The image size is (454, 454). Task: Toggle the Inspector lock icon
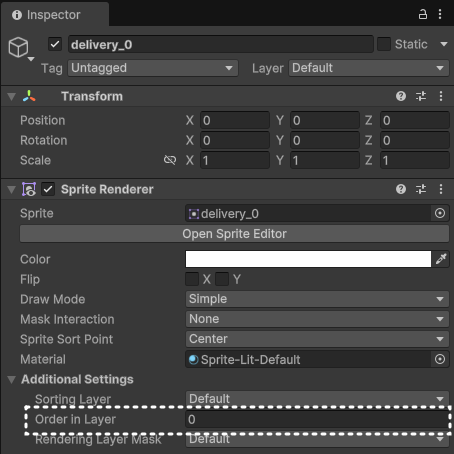[423, 14]
